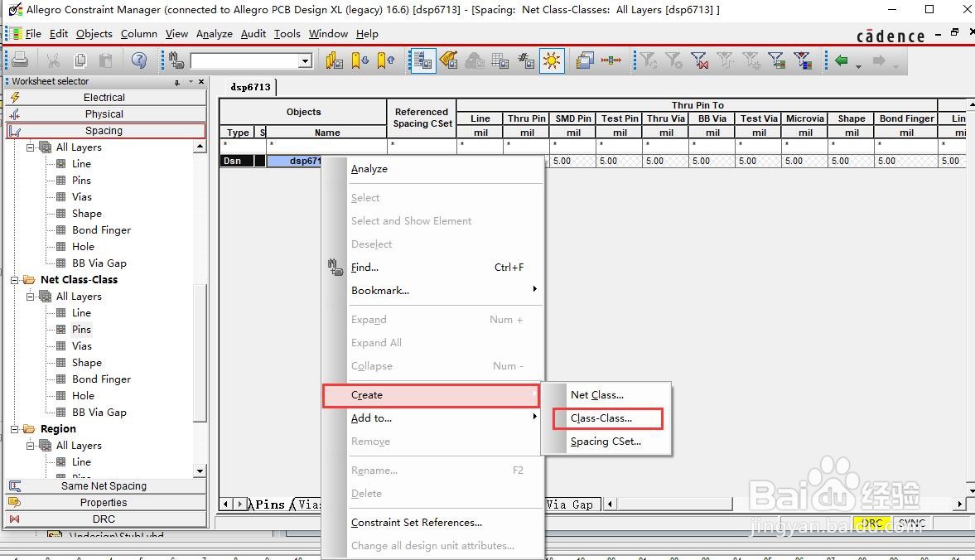This screenshot has width=975, height=560.
Task: Open the Analyze menu
Action: (214, 34)
